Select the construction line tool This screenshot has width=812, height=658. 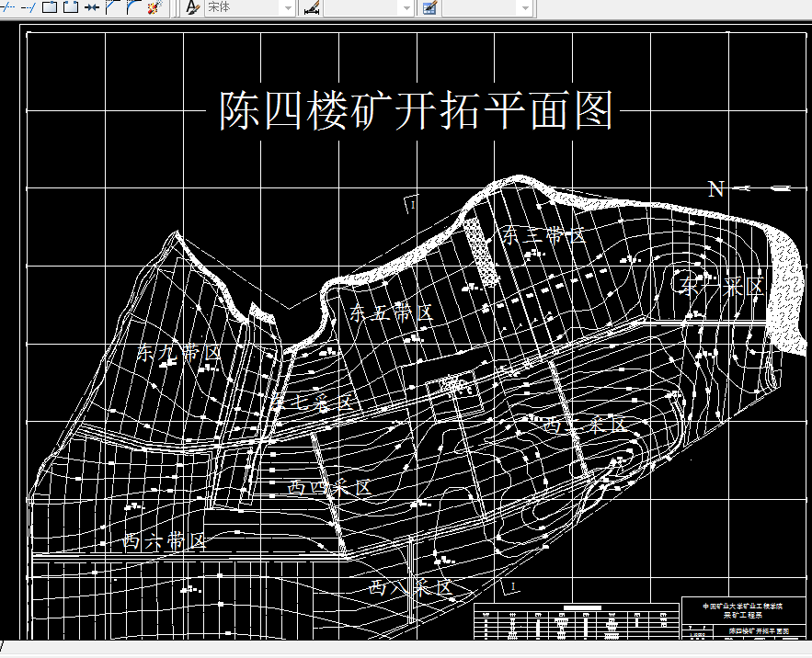tap(6, 7)
